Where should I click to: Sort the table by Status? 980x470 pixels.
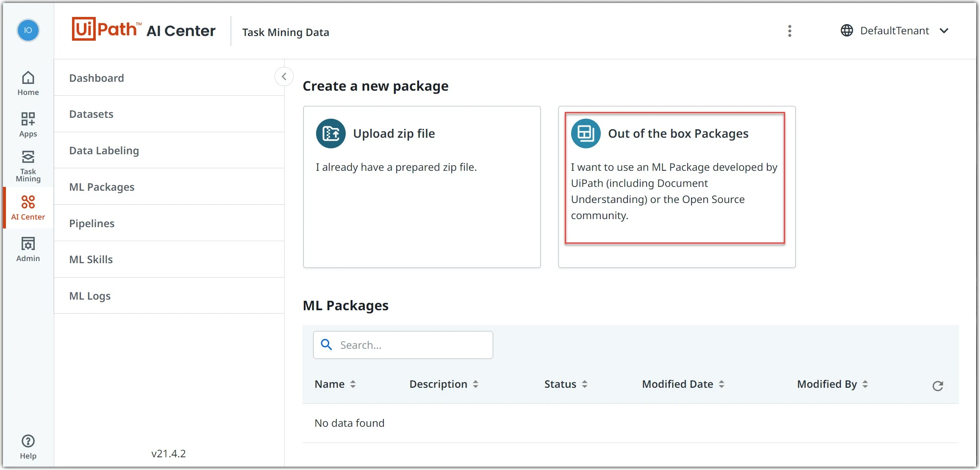tap(585, 384)
